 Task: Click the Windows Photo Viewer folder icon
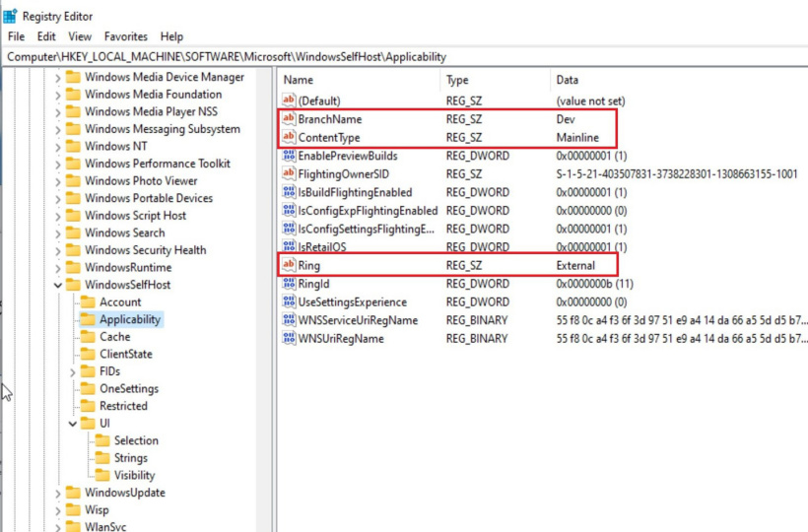[73, 181]
